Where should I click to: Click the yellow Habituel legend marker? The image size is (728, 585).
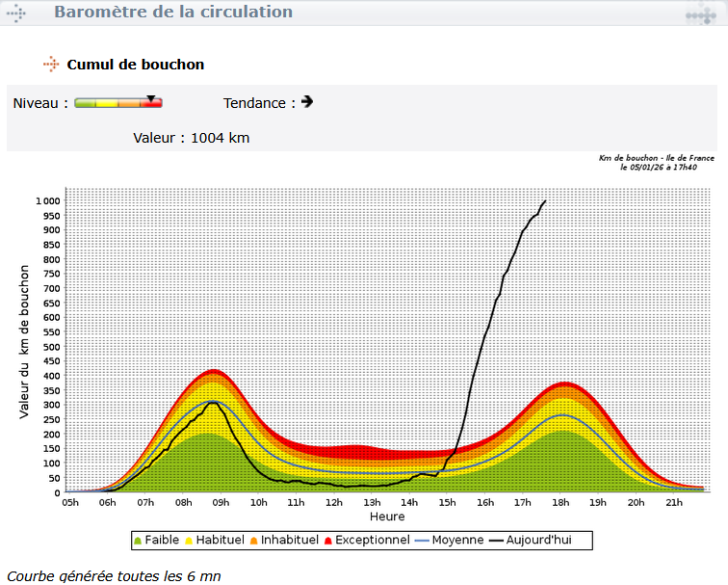pyautogui.click(x=189, y=541)
